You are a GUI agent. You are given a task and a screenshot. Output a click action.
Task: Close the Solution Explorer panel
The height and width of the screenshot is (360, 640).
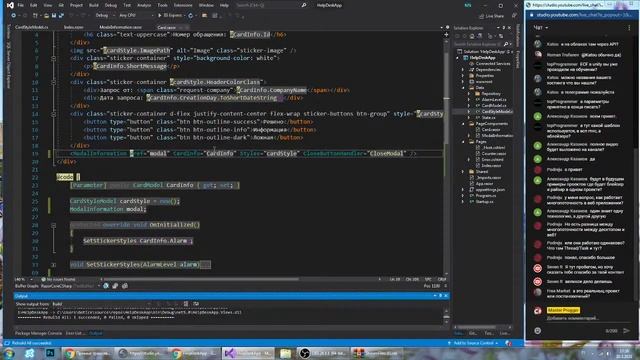tap(509, 28)
